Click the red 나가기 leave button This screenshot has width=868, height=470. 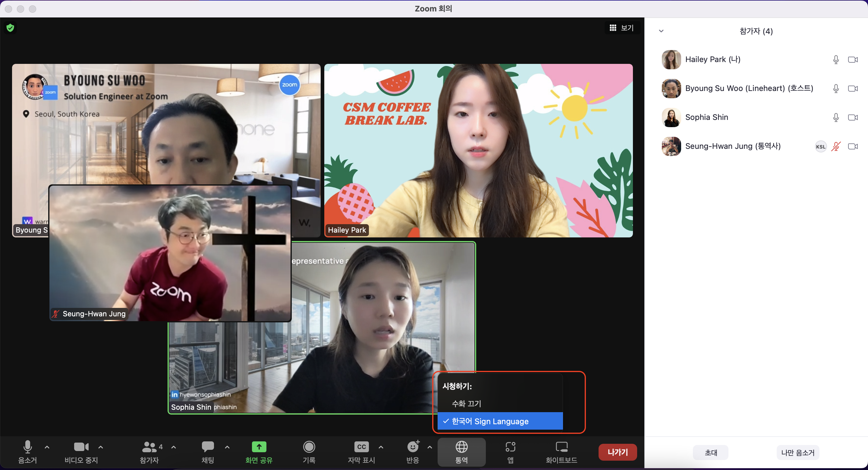(617, 452)
